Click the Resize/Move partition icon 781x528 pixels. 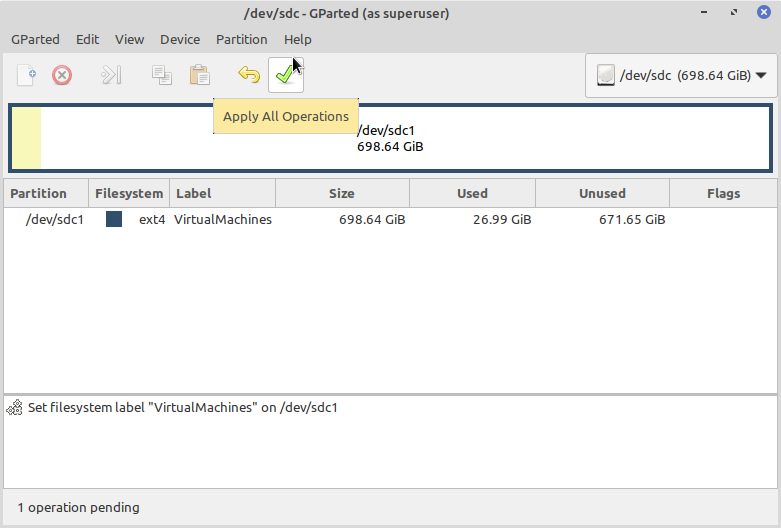[111, 75]
